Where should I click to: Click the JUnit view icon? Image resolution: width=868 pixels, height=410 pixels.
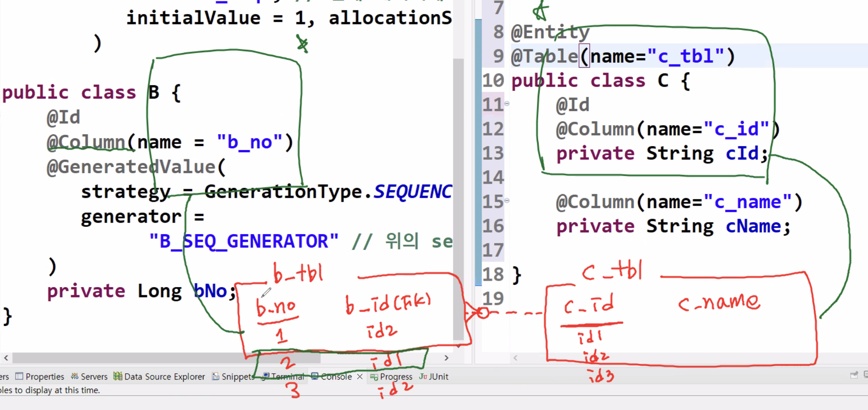(423, 376)
